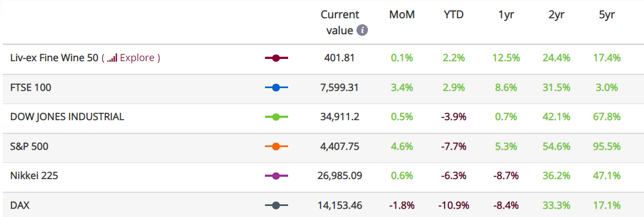Select the MoM column header
644x217 pixels.
point(402,15)
